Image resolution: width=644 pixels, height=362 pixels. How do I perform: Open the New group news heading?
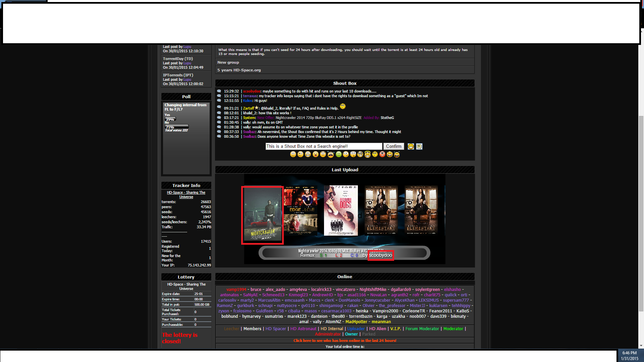(x=228, y=62)
